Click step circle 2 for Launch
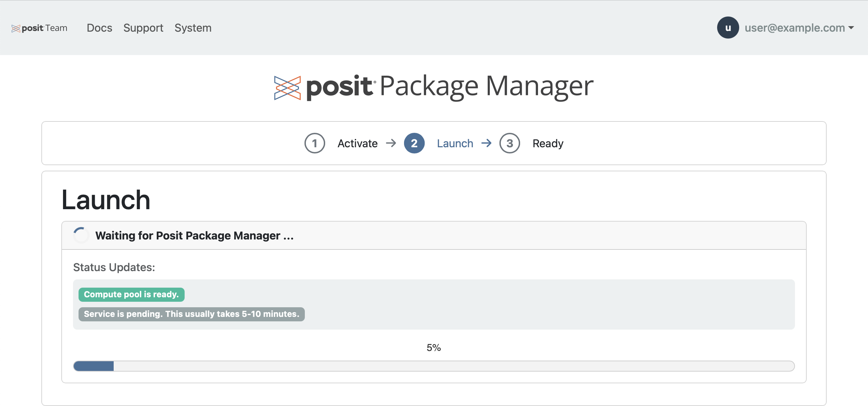Screen dimensions: 868x406 pyautogui.click(x=414, y=143)
